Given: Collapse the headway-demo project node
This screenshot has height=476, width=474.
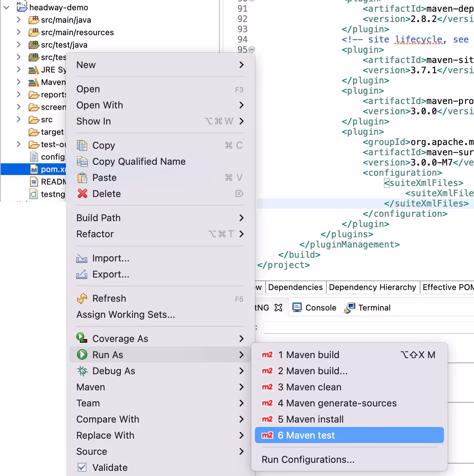Looking at the screenshot, I should (6, 7).
